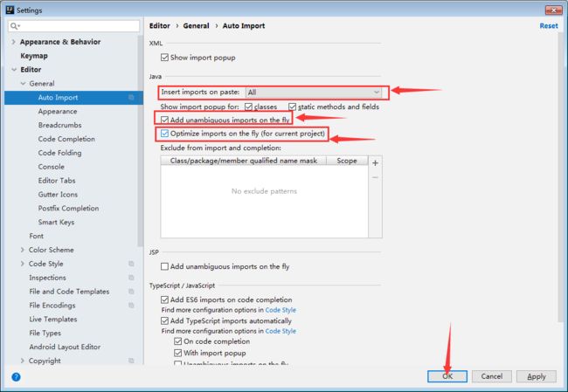Screen dimensions: 568x392
Task: Toggle XML Show import popup checkbox
Action: tap(164, 58)
